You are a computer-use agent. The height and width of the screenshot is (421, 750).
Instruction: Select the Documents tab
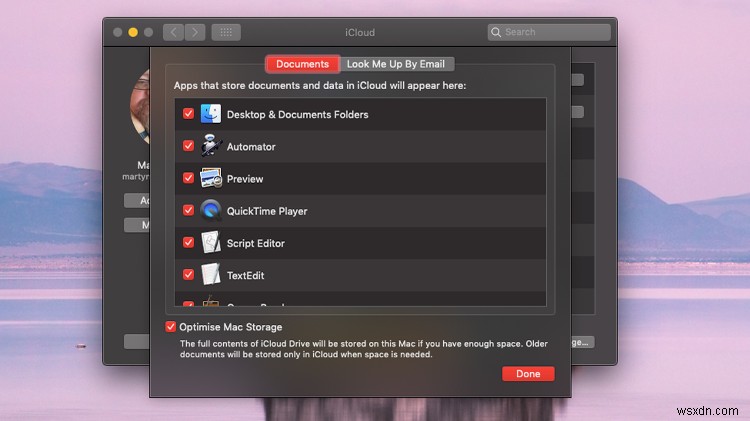click(x=302, y=64)
